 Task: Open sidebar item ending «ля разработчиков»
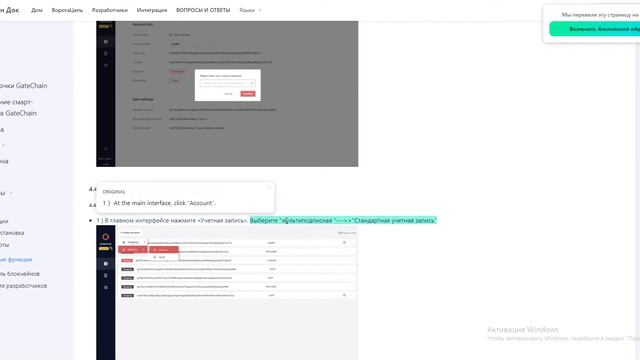click(23, 286)
